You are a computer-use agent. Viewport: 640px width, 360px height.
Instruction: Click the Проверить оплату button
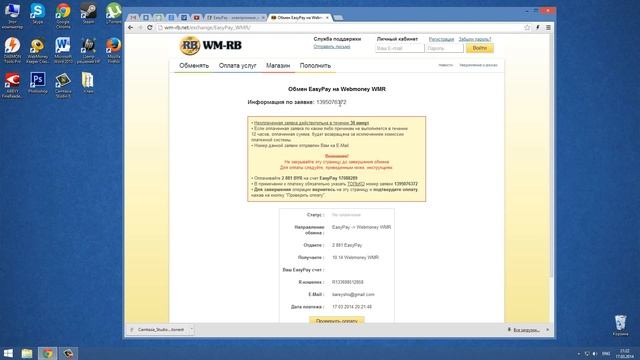tap(337, 320)
